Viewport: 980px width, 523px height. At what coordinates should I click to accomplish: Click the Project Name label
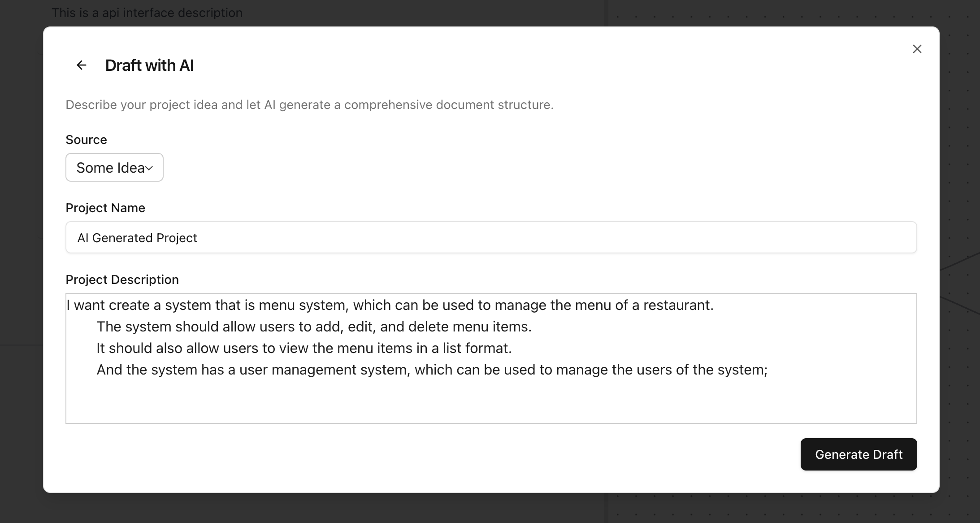[x=105, y=208]
